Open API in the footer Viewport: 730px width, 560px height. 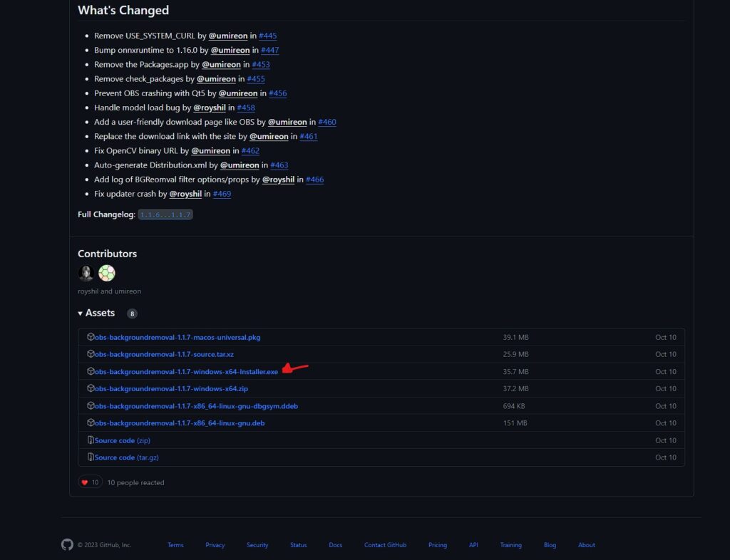click(x=473, y=545)
